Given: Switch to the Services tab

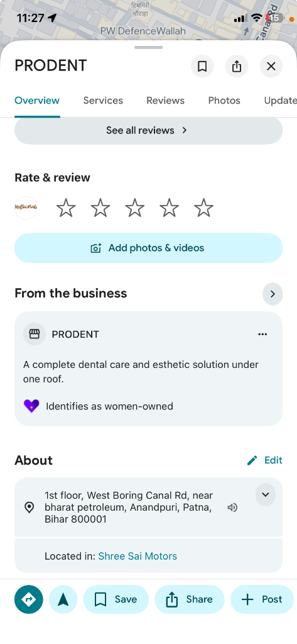Looking at the screenshot, I should pyautogui.click(x=103, y=101).
